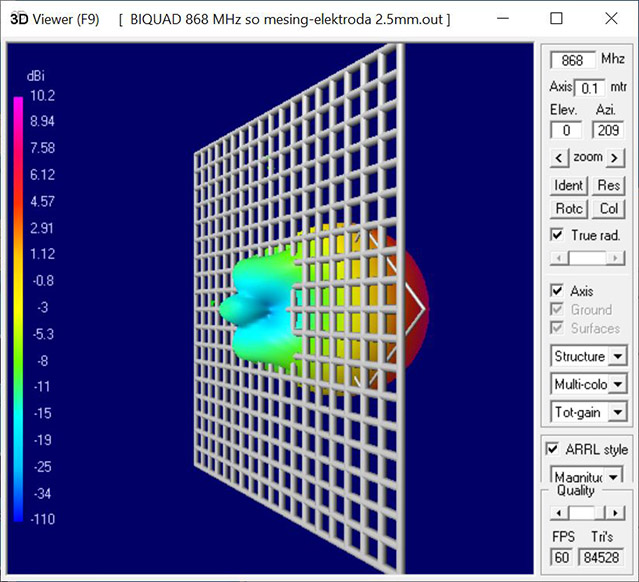
Task: Open the Structure dropdown
Action: [618, 357]
